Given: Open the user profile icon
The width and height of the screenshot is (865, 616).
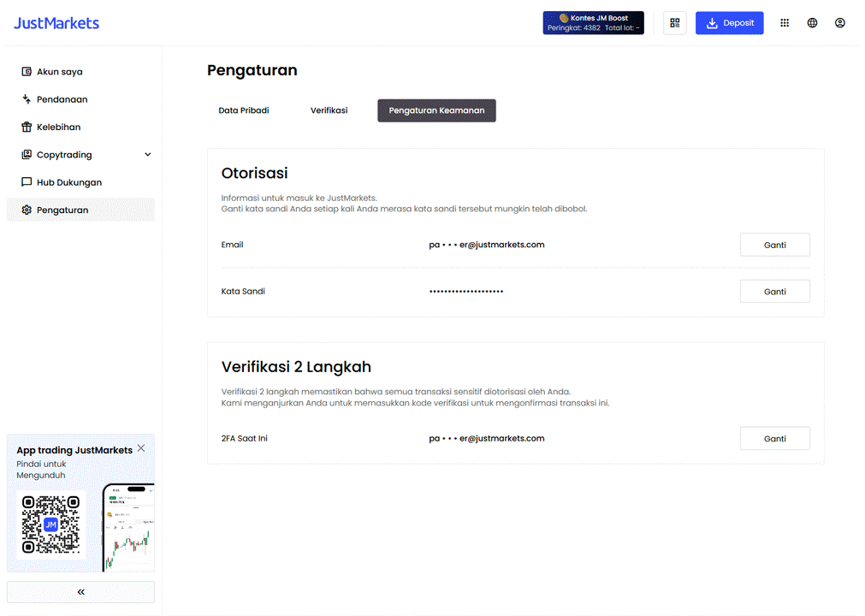Looking at the screenshot, I should (x=839, y=22).
